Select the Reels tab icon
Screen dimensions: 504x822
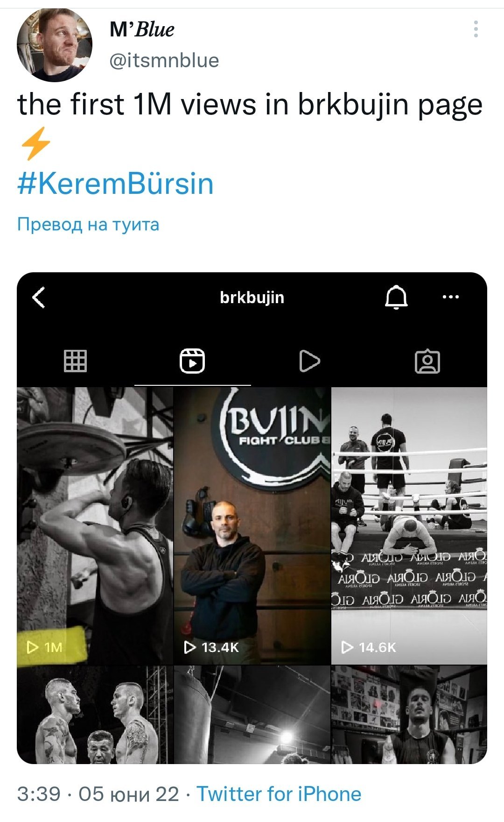pos(192,361)
